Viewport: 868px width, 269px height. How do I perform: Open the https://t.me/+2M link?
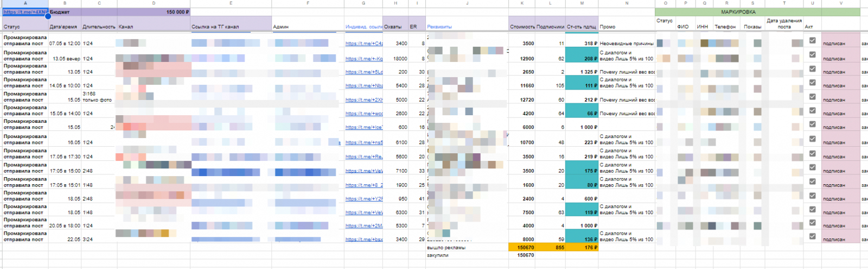click(364, 226)
